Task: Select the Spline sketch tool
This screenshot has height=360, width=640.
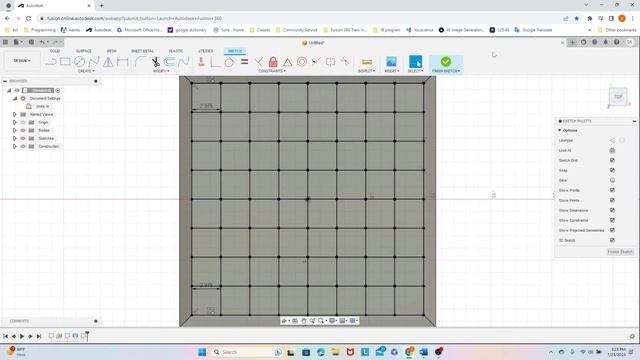Action: click(x=93, y=62)
